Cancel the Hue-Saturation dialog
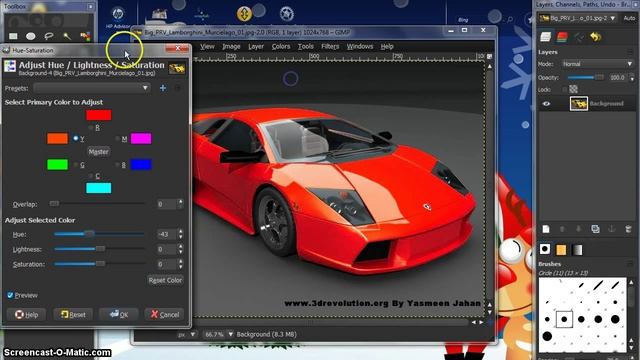This screenshot has width=640, height=360. (164, 314)
